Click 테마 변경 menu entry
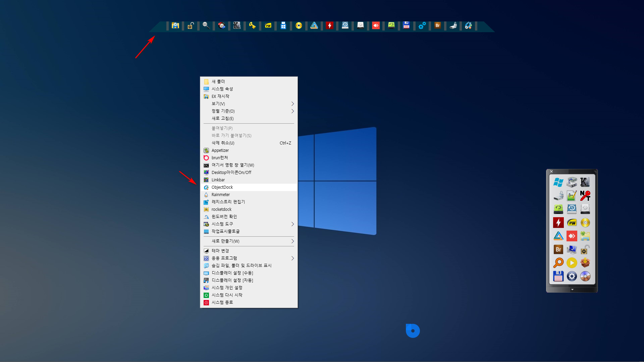 (x=249, y=251)
